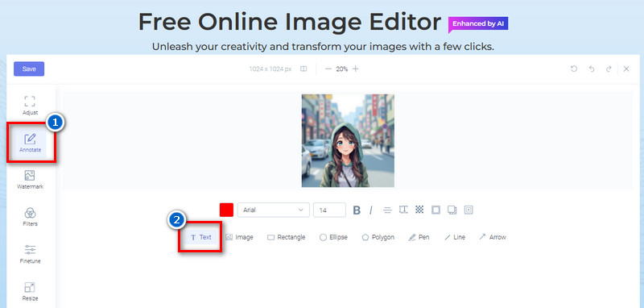The height and width of the screenshot is (308, 644).
Task: Select the Rectangle shape tool
Action: tap(287, 237)
